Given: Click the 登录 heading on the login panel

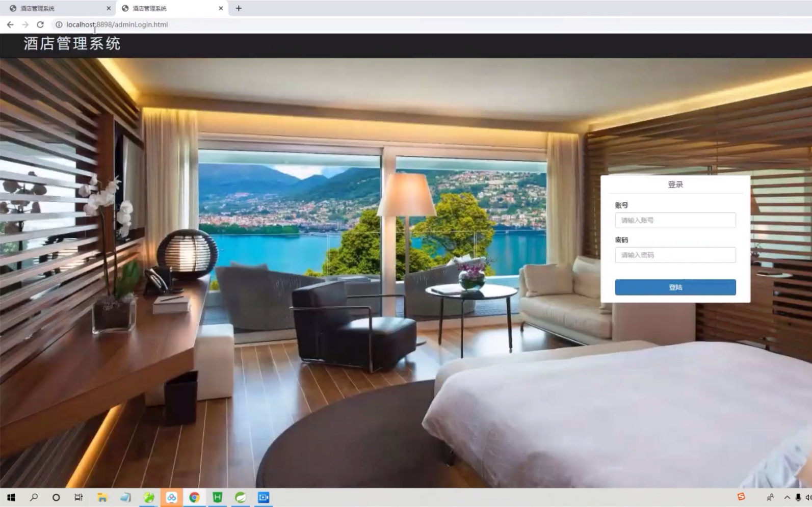Looking at the screenshot, I should pos(675,184).
